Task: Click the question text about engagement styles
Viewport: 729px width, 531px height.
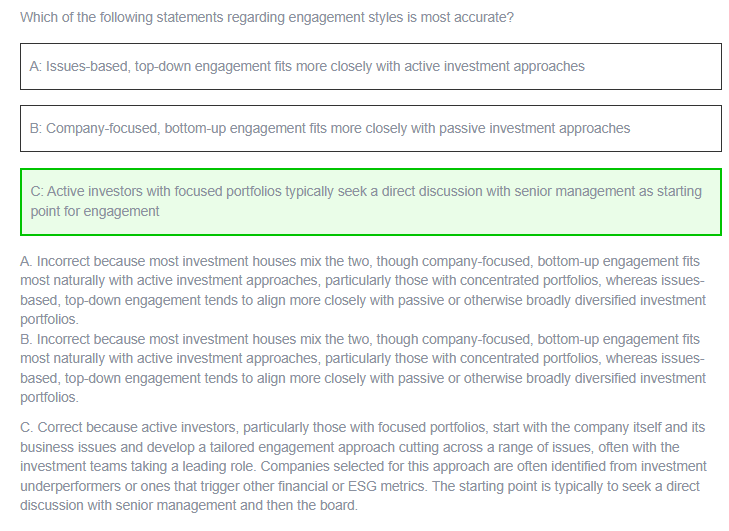Action: [267, 17]
